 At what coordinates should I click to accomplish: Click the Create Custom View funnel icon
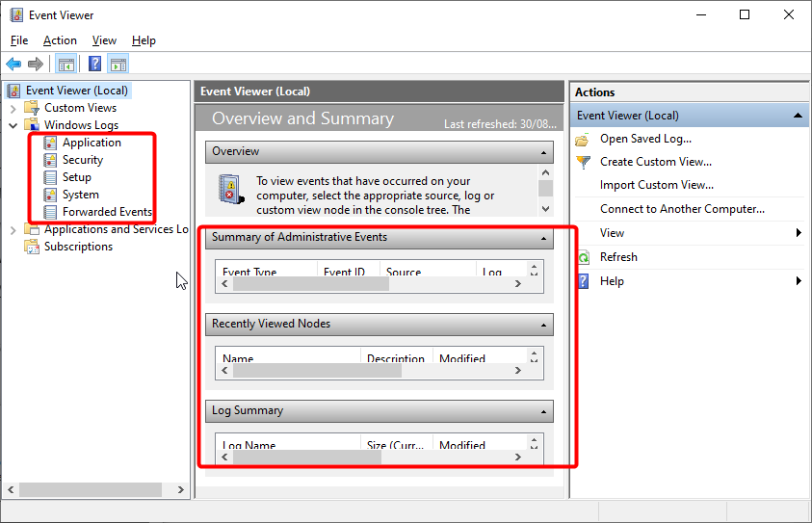(583, 162)
